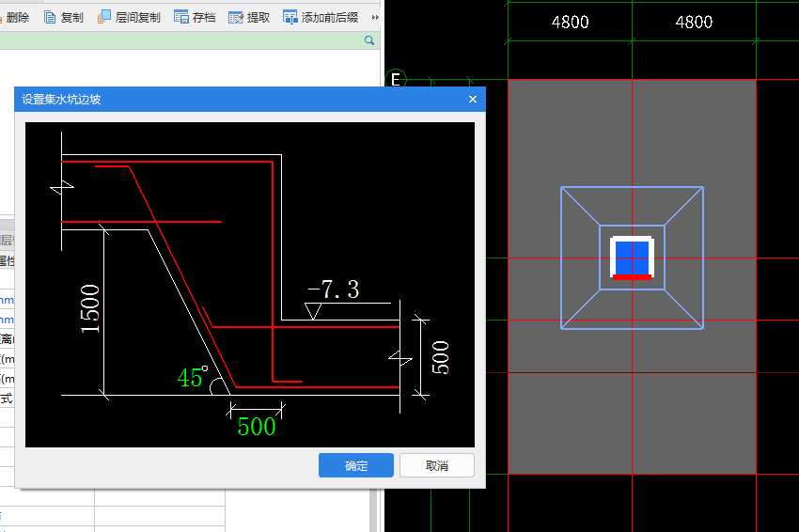
Task: Click the 添加前后缀 add prefix/suffix icon
Action: click(290, 17)
